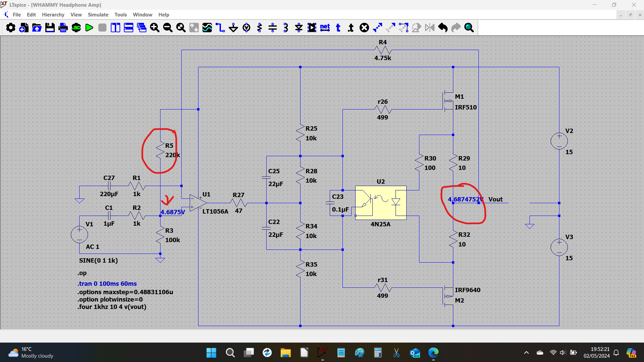This screenshot has height=362, width=644.
Task: Open the Hierarchy menu
Action: pyautogui.click(x=53, y=15)
